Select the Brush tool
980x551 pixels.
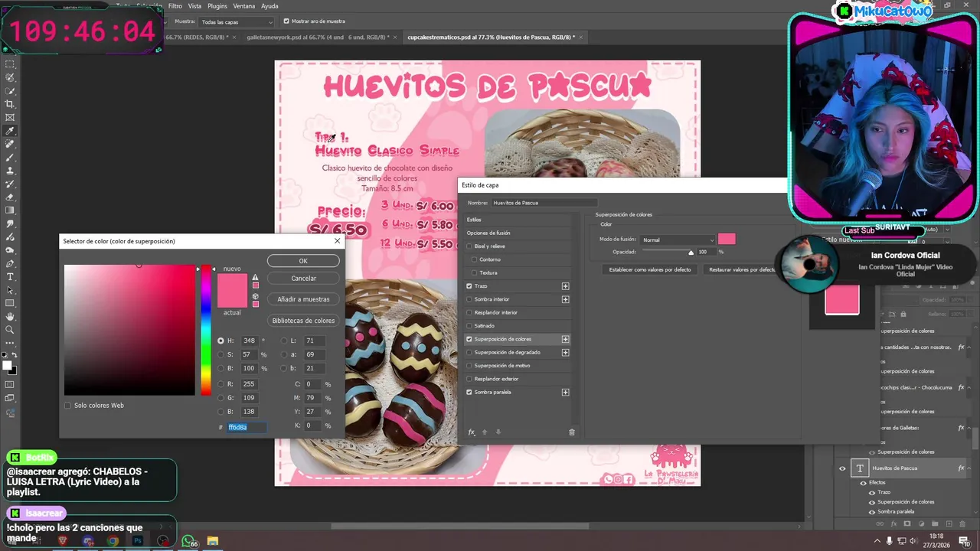click(x=10, y=157)
